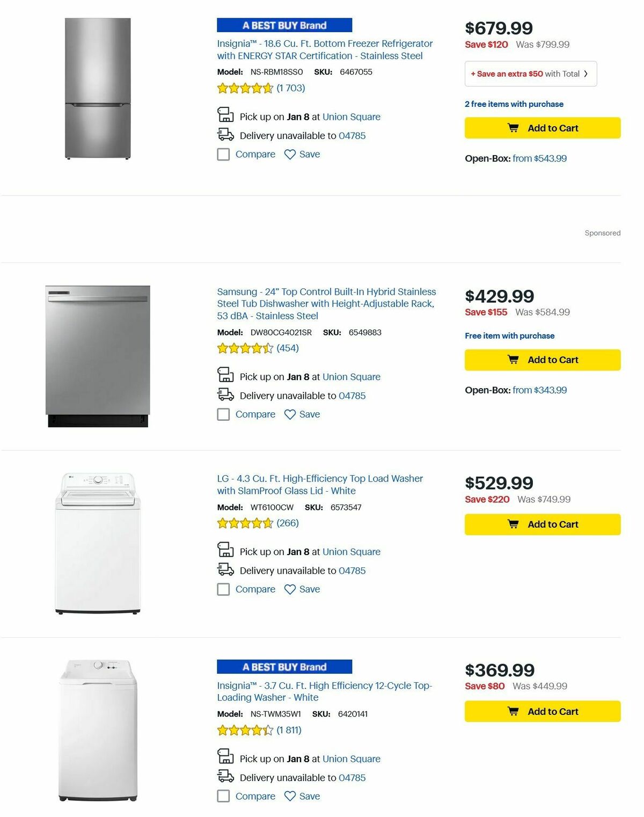The width and height of the screenshot is (644, 817).
Task: Click the LG washer product image
Action: pyautogui.click(x=98, y=542)
